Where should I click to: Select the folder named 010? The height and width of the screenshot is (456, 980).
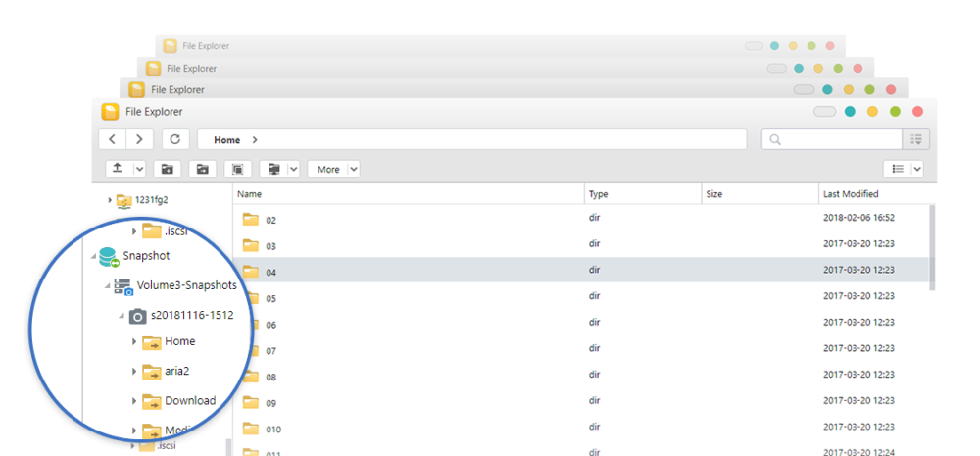tap(273, 430)
